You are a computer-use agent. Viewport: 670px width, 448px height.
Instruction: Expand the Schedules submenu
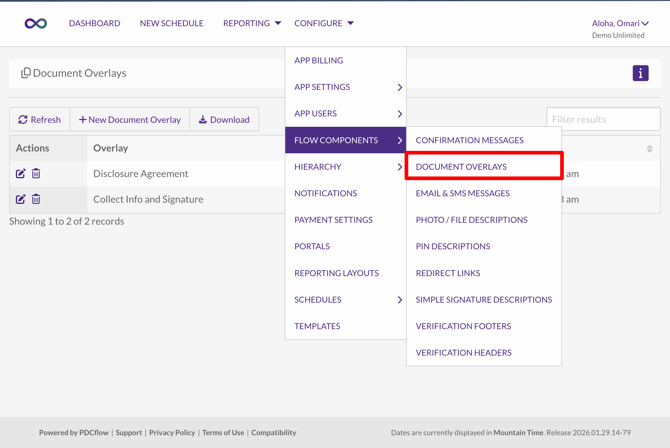[x=345, y=300]
